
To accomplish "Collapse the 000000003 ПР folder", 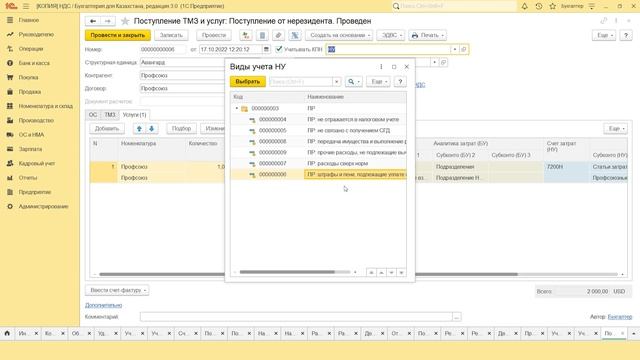I will pos(237,108).
